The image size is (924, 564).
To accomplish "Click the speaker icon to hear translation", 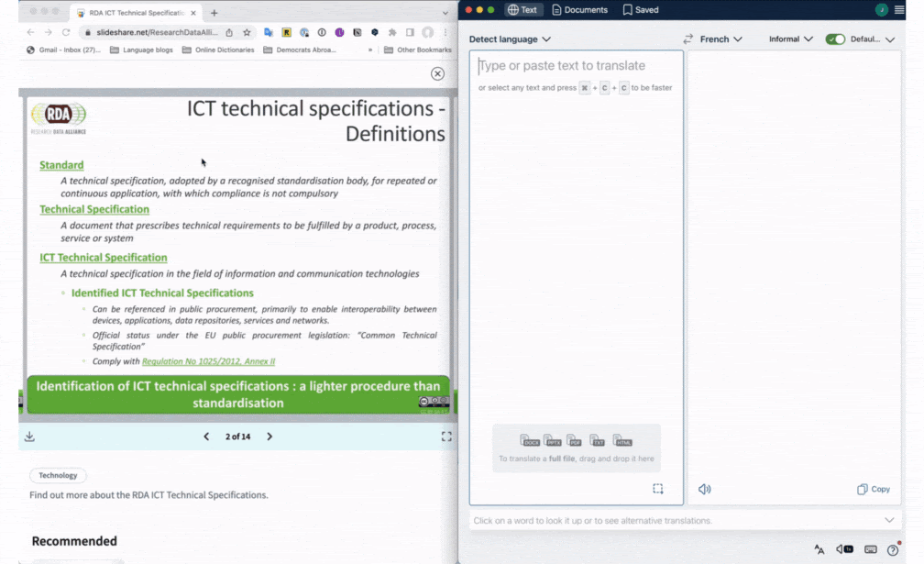I will click(x=704, y=489).
